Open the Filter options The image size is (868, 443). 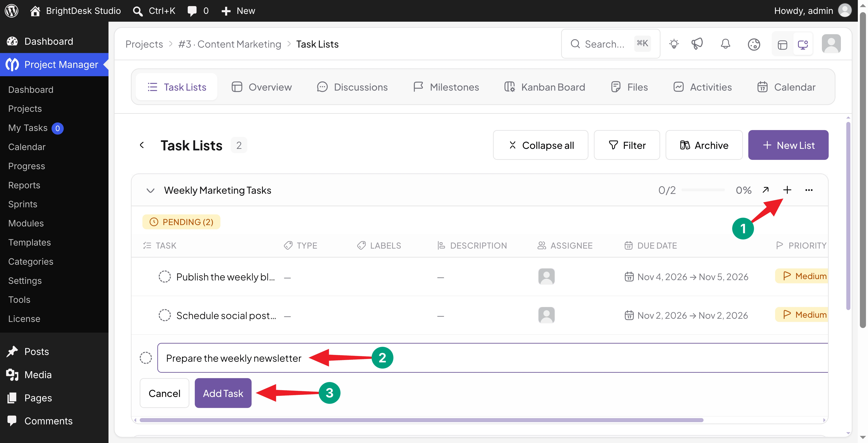(627, 145)
